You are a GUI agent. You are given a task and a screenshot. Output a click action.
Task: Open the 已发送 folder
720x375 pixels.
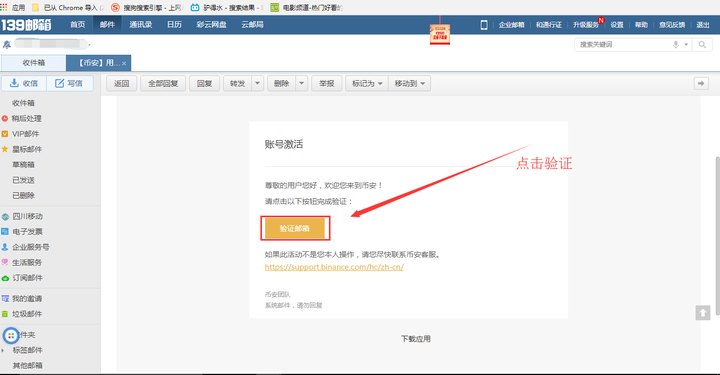point(23,180)
